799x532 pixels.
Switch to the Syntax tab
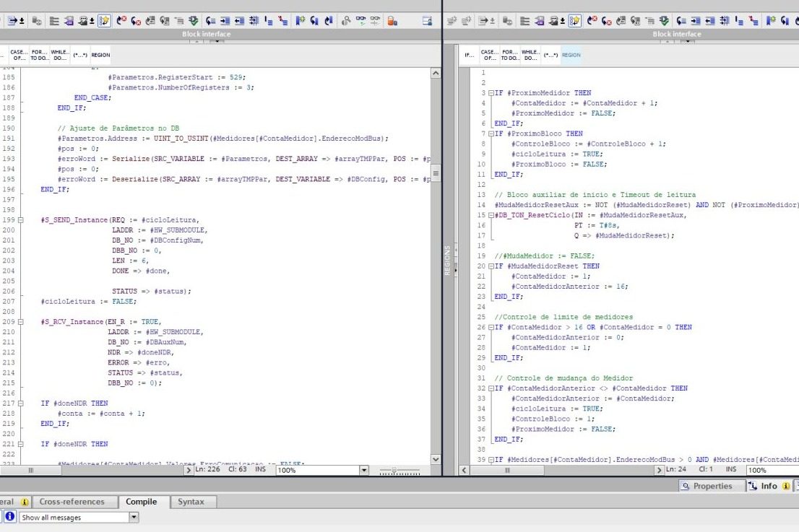(191, 502)
